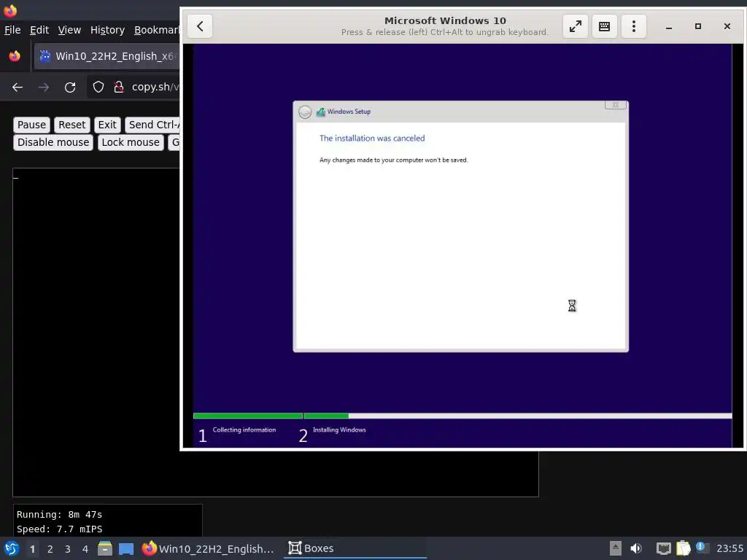
Task: Open the Boxes keyboard shortcuts menu
Action: pyautogui.click(x=604, y=26)
